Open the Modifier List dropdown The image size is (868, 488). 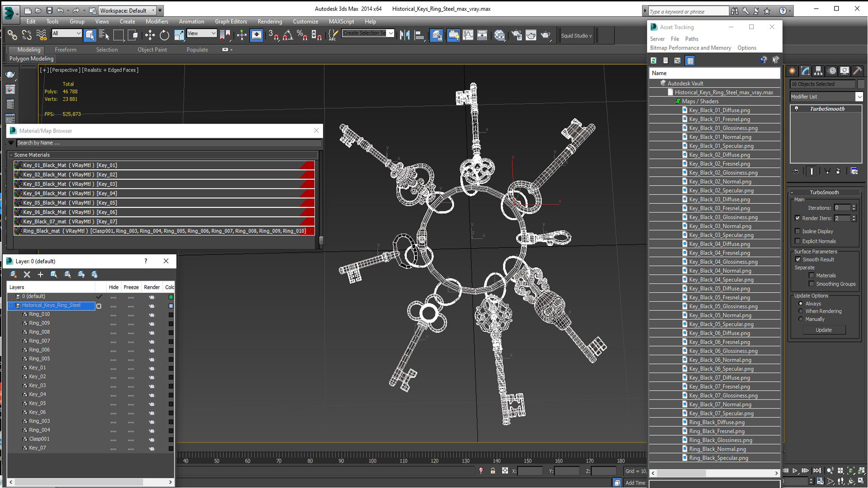point(826,97)
